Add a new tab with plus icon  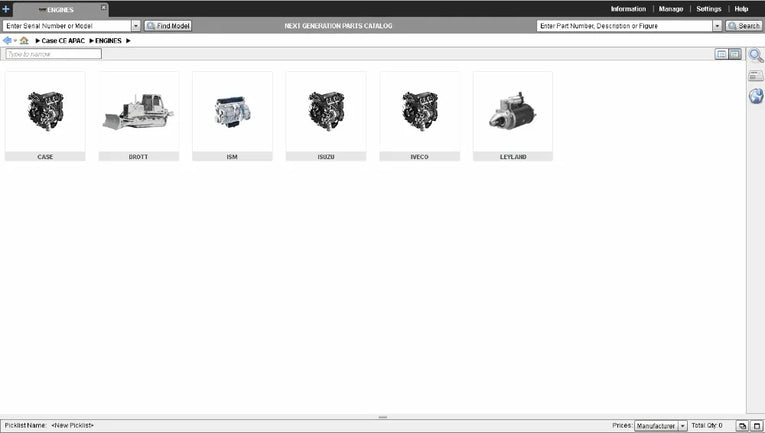coord(6,8)
